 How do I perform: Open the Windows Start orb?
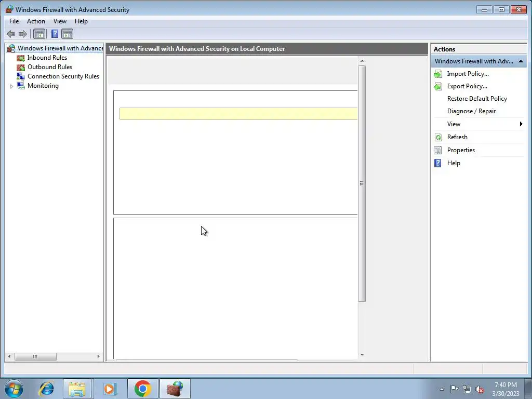[14, 389]
